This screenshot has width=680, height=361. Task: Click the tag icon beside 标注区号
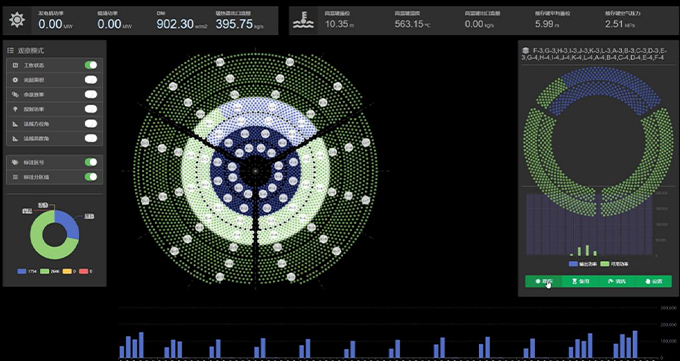[x=15, y=162]
